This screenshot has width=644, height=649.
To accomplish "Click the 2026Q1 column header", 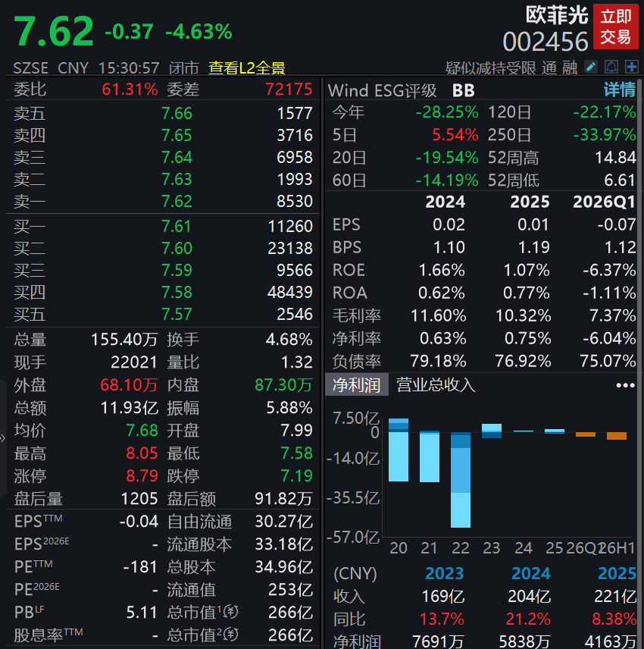I will (604, 202).
